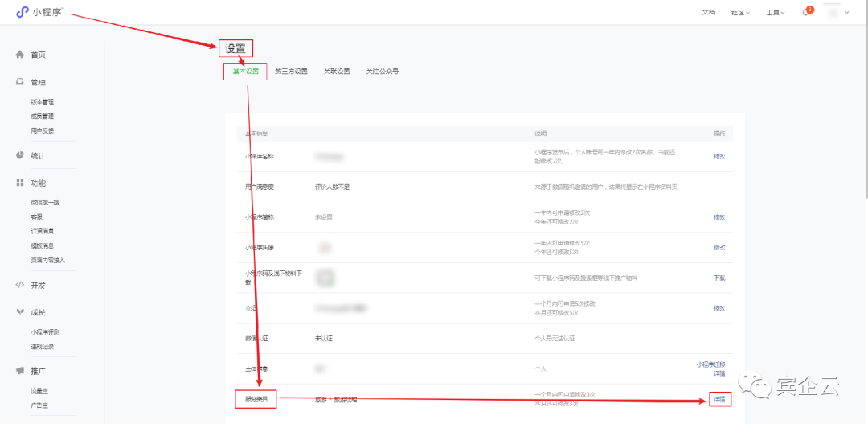
Task: Click the 服务类目 row label
Action: pos(256,399)
